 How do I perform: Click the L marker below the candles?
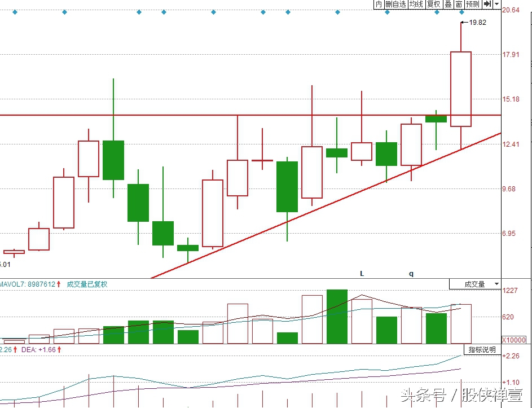[362, 274]
